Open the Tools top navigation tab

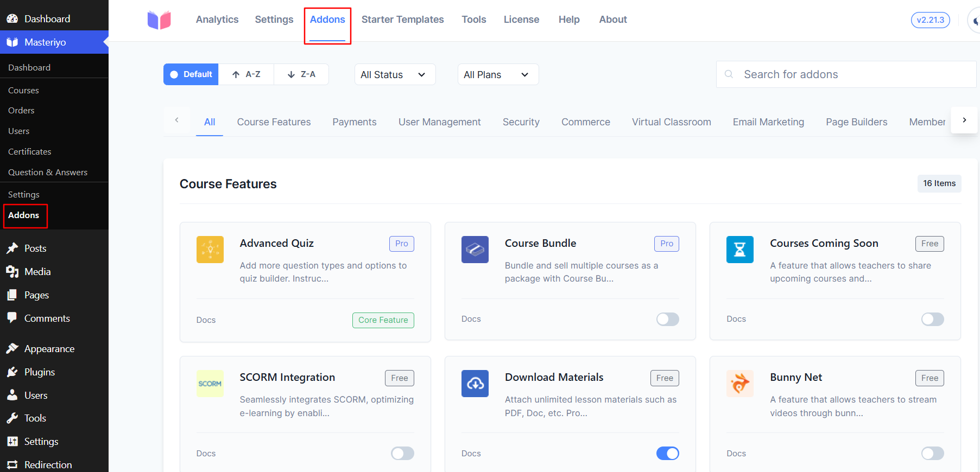474,20
